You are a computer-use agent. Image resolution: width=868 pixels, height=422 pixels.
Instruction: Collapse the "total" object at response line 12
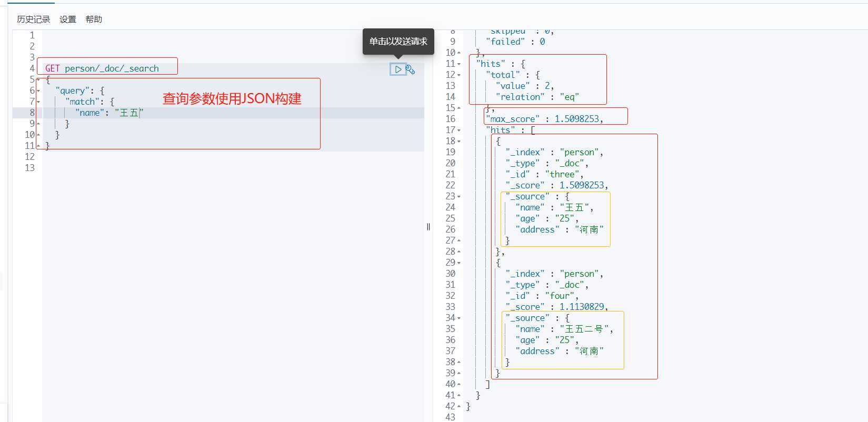[x=459, y=75]
